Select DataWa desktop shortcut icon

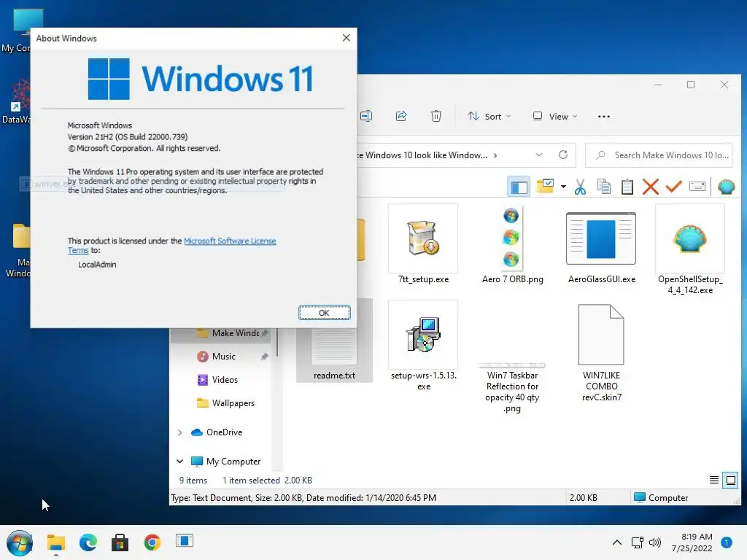[15, 101]
